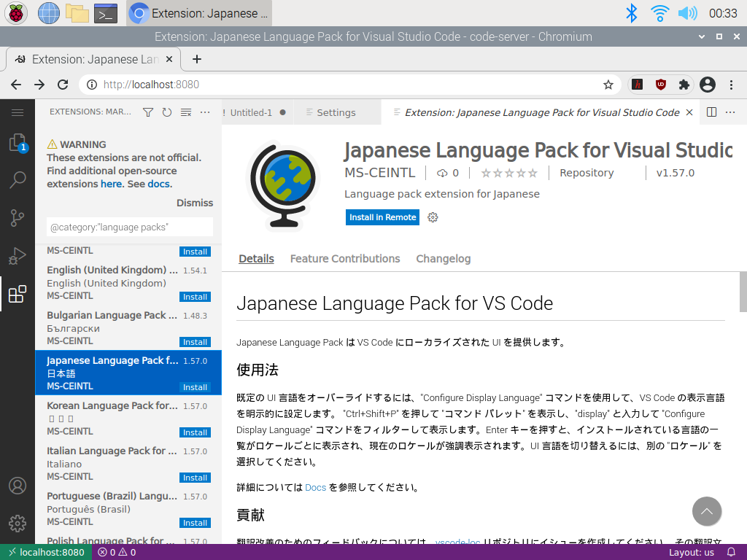
Task: Click the Chromium site information icon
Action: click(x=91, y=85)
